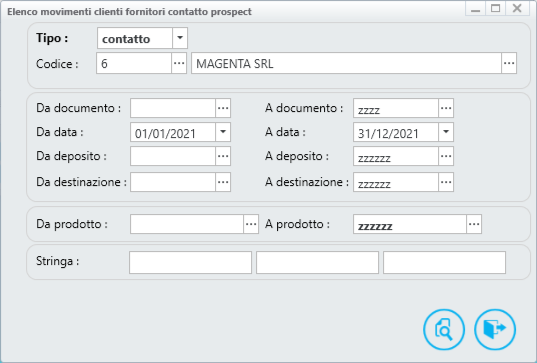The image size is (537, 363).
Task: Open the Da deposito lookup ellipsis
Action: click(x=223, y=156)
